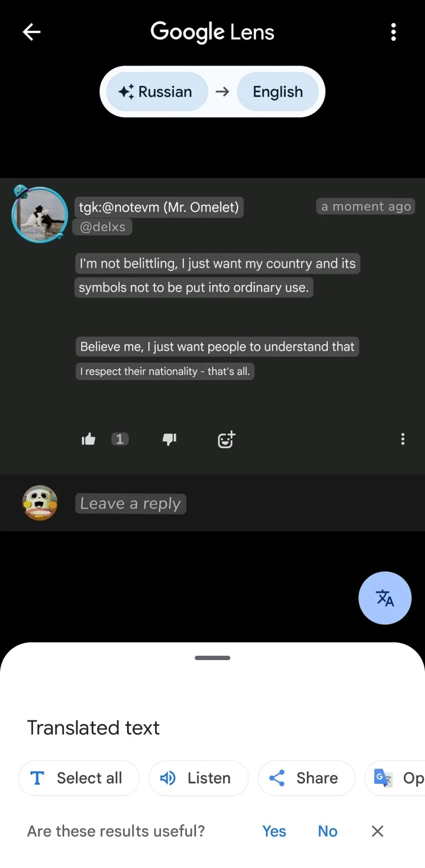Open the comment's three-dot options

coord(403,439)
